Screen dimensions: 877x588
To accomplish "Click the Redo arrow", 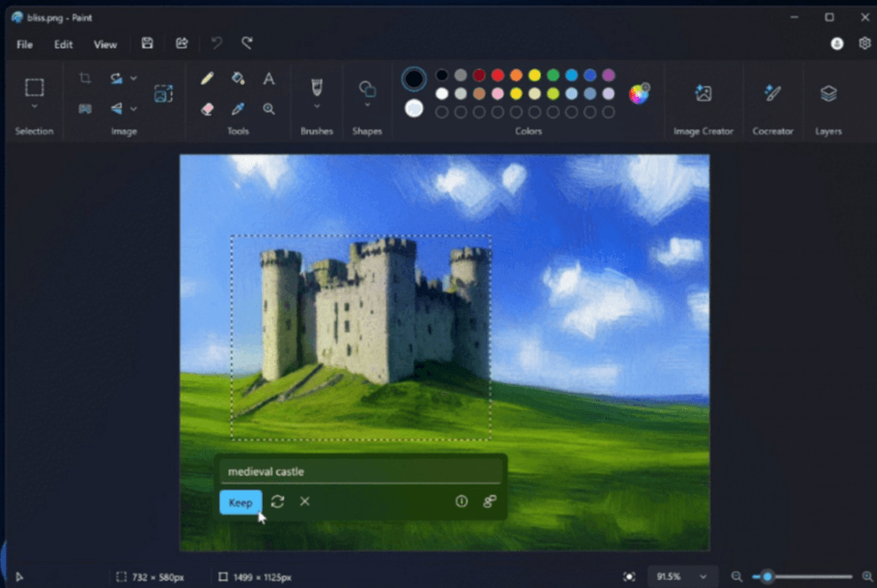I will click(x=247, y=43).
